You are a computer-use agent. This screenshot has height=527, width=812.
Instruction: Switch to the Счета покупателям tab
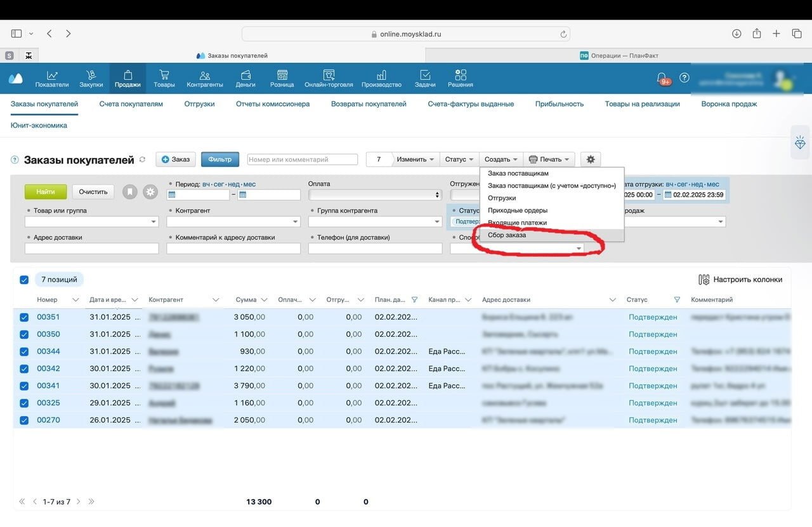click(x=131, y=104)
